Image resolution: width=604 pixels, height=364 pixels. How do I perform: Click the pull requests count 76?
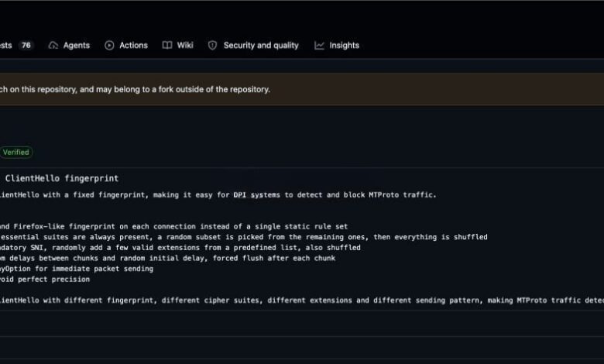(x=26, y=46)
